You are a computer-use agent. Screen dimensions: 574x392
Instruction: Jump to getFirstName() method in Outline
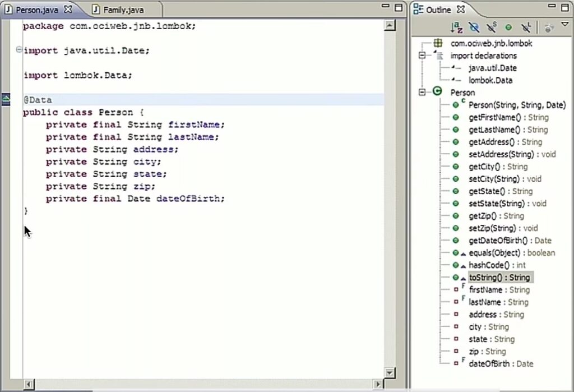(x=508, y=117)
